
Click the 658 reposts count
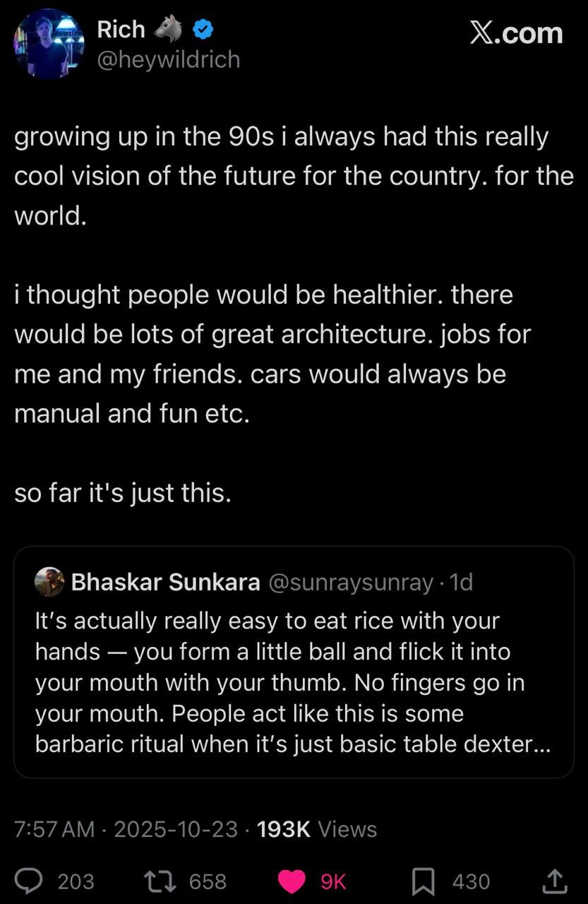click(x=208, y=881)
